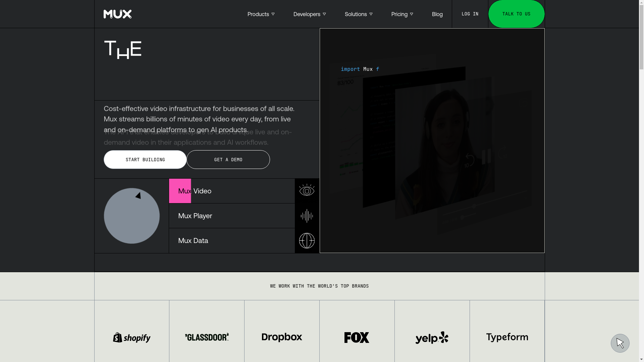644x362 pixels.
Task: Click the 'THE' headline text
Action: click(x=123, y=50)
